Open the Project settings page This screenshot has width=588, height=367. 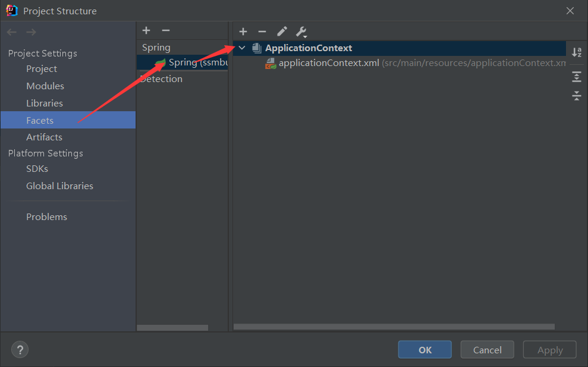point(42,69)
